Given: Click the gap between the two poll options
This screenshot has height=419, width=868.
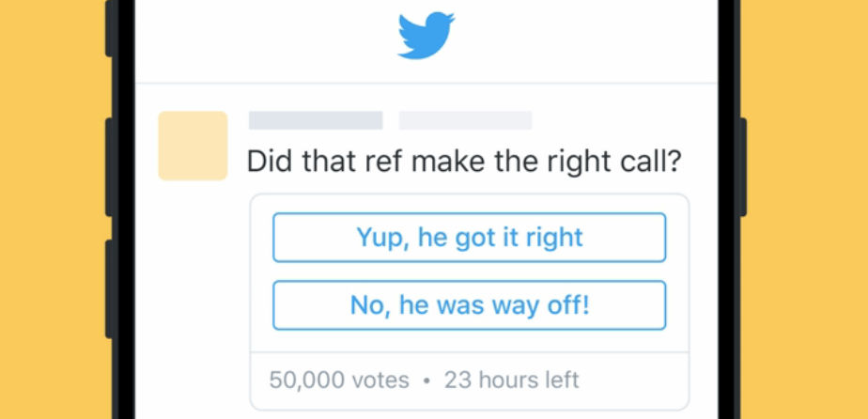Looking at the screenshot, I should pyautogui.click(x=469, y=272).
